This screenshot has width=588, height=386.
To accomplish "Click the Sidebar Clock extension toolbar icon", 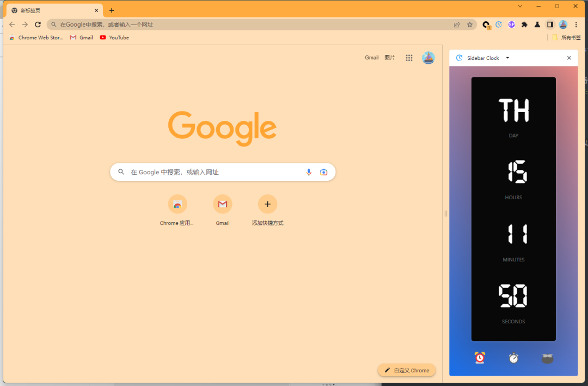I will click(x=498, y=24).
